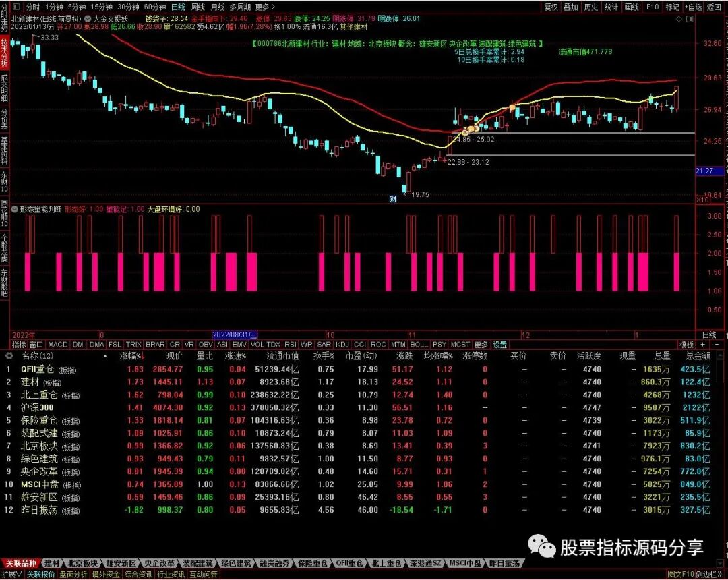Screen dimensions: 728x580
Task: Click scrollbar up arrow beside quote table
Action: [720, 355]
